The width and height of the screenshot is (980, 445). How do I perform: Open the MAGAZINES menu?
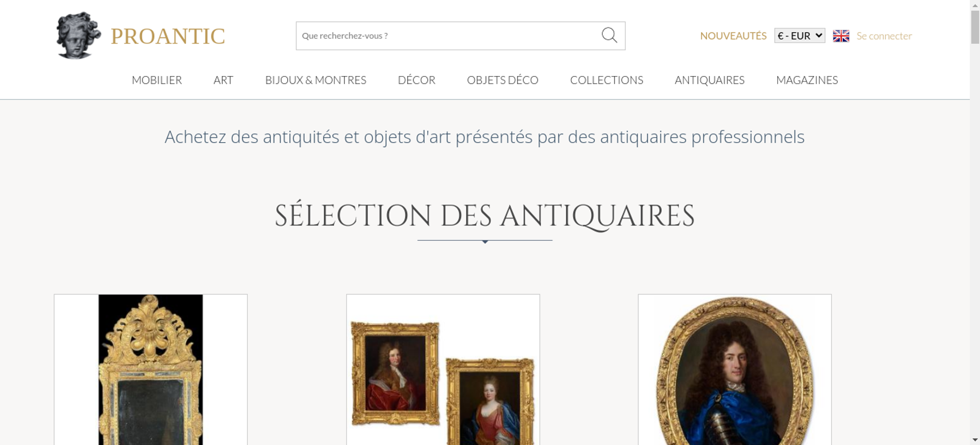pos(807,80)
